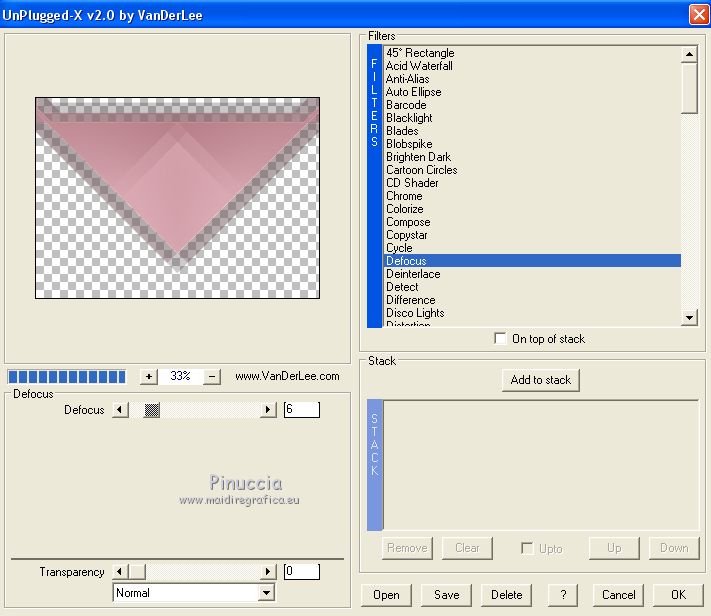Click the Clear stack button

click(x=467, y=548)
